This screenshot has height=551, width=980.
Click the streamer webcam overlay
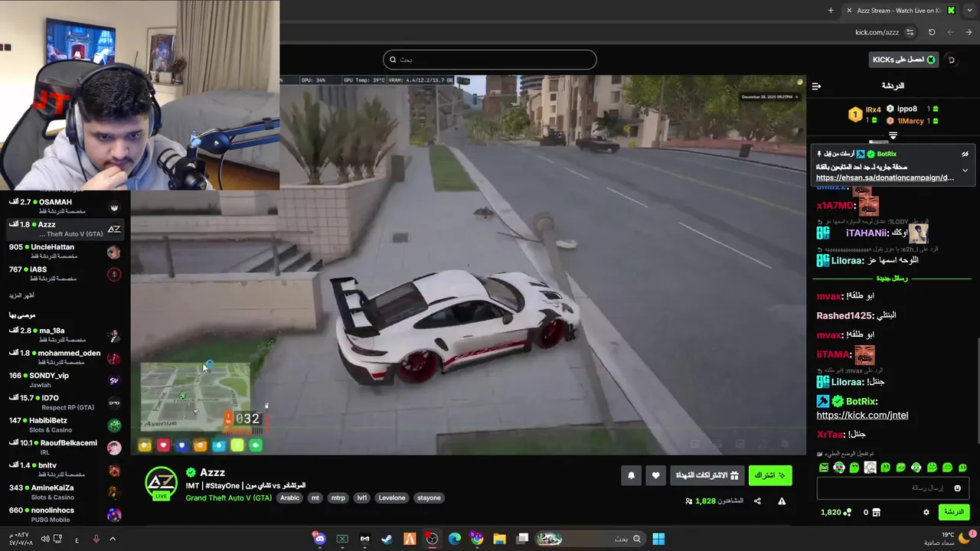click(139, 95)
